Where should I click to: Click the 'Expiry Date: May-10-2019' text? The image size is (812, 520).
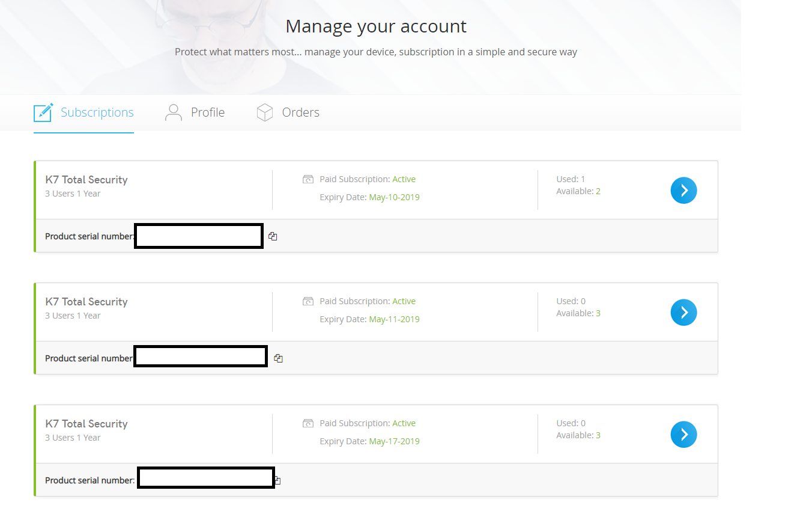[369, 197]
